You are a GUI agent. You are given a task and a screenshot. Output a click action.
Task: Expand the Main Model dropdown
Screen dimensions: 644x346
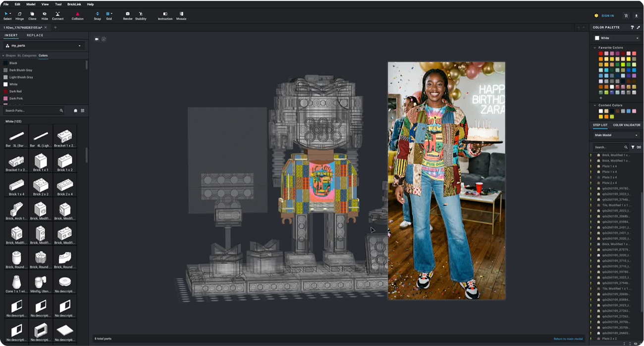click(616, 135)
